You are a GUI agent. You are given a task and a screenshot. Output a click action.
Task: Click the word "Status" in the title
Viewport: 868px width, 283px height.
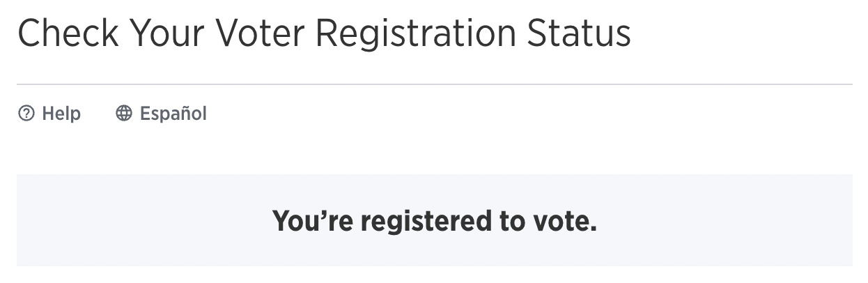tap(577, 33)
